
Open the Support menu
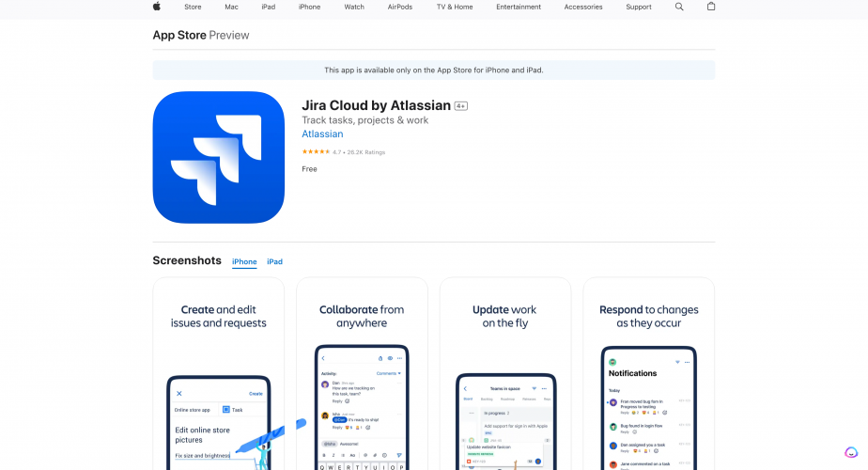coord(638,8)
